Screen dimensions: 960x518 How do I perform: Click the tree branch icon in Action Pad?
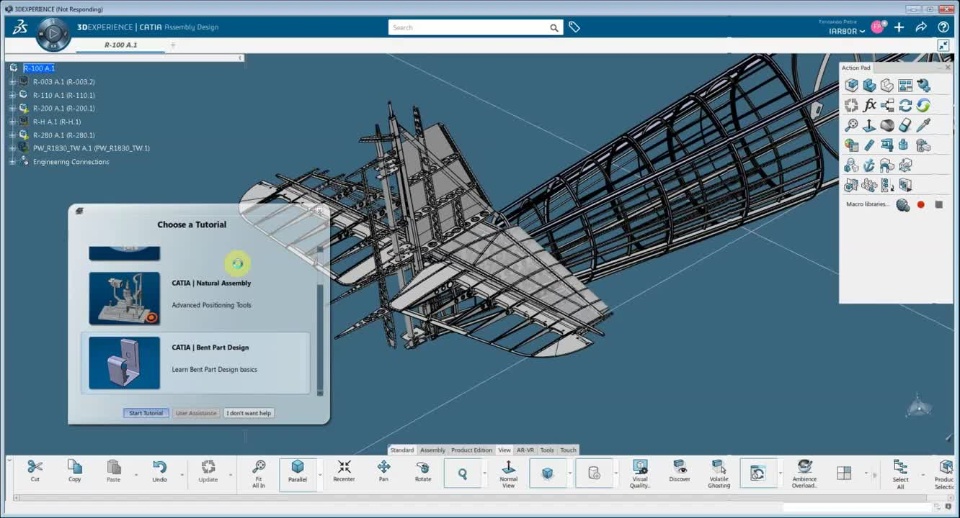click(887, 105)
